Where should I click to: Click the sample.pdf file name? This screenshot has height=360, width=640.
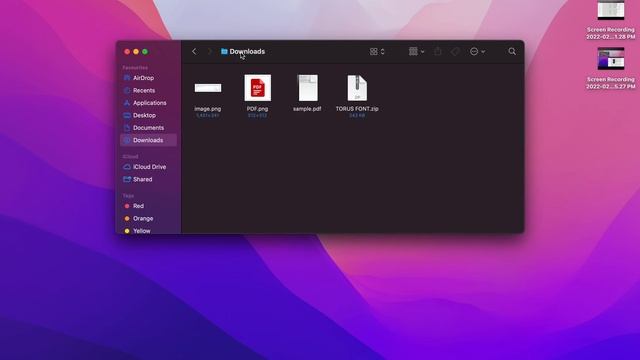click(307, 109)
